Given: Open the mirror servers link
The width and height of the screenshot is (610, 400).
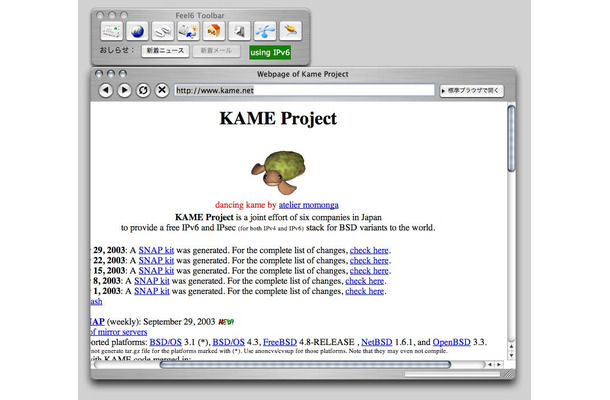Looking at the screenshot, I should coord(119,332).
